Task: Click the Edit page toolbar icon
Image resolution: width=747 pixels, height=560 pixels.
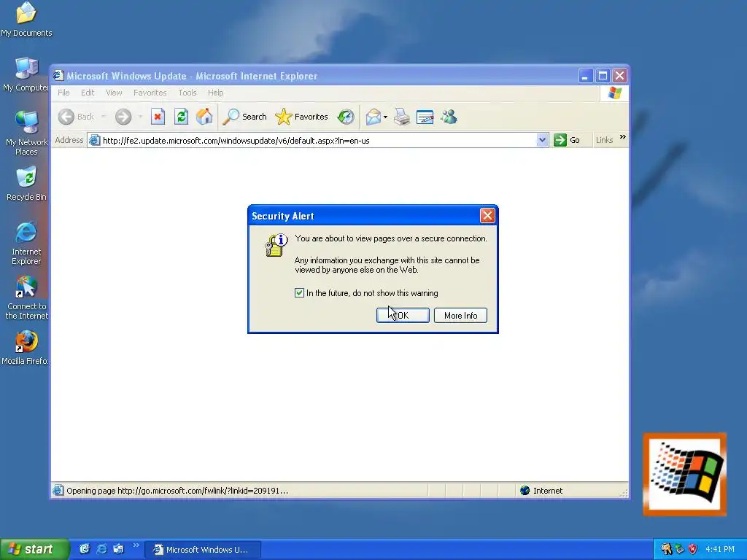Action: [425, 117]
